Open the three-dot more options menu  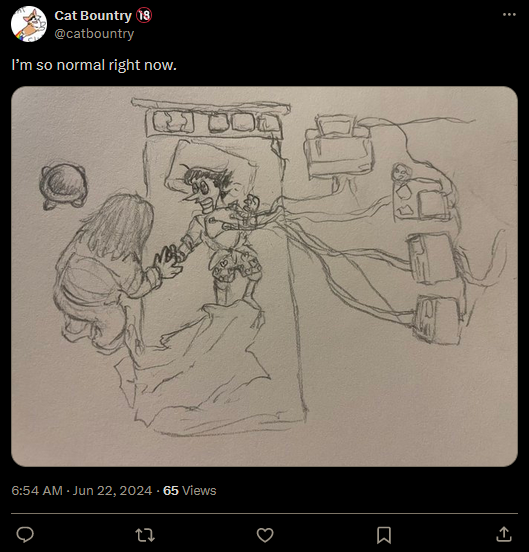click(x=509, y=14)
